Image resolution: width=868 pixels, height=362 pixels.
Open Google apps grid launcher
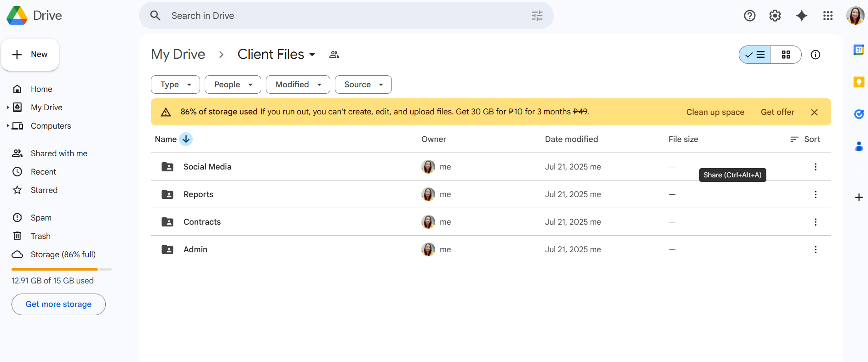(828, 16)
